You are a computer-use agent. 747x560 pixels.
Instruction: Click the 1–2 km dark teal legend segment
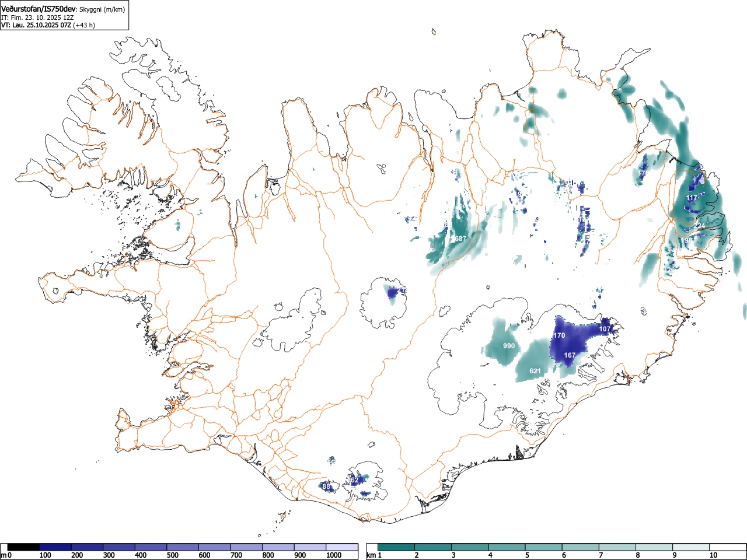coord(397,547)
